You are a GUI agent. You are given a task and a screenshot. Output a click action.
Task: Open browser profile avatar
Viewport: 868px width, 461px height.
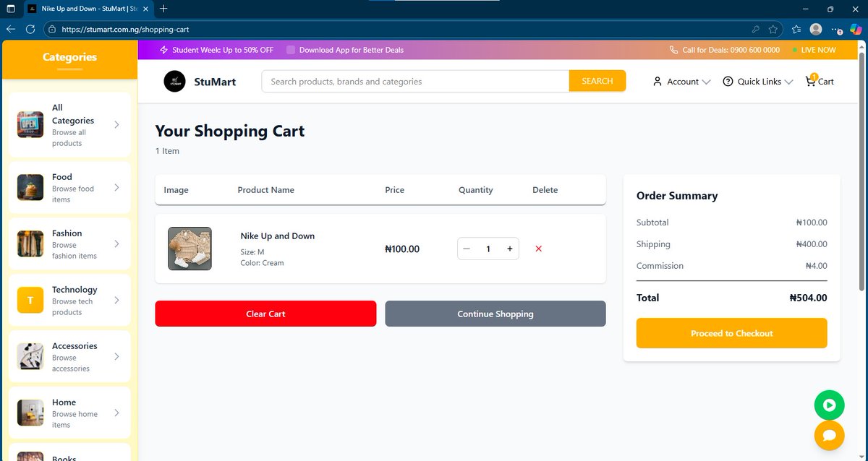[x=816, y=30]
